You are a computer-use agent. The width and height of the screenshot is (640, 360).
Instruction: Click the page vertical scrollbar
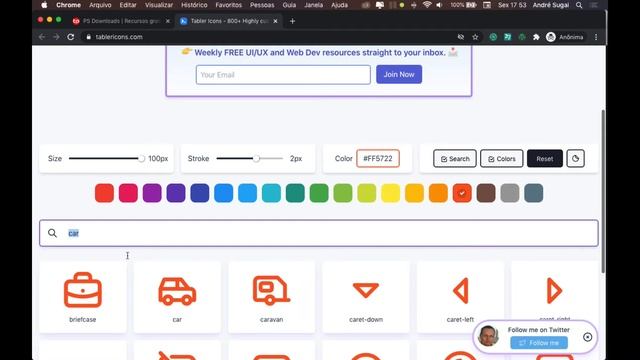click(603, 191)
